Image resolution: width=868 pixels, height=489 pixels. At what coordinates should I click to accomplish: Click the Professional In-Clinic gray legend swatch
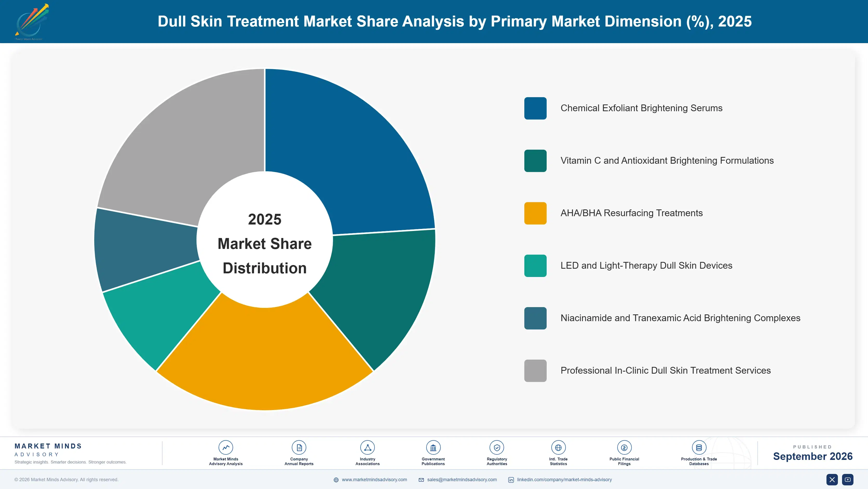click(x=535, y=371)
